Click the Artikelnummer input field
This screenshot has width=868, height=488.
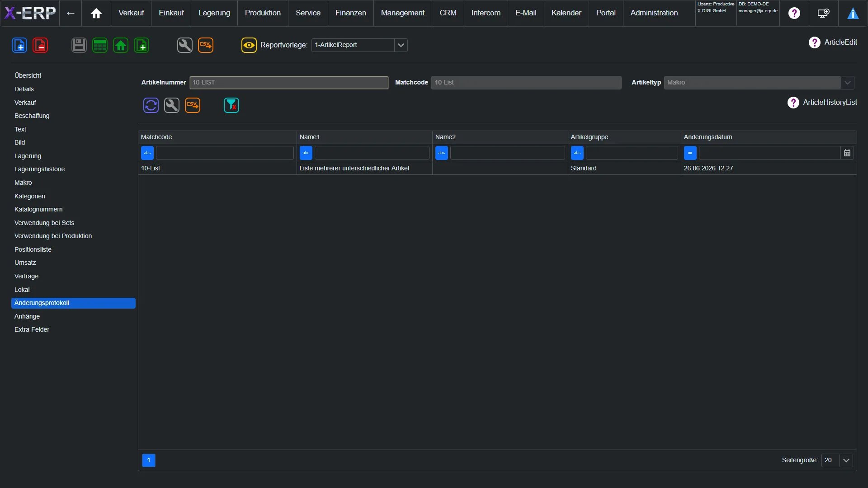click(x=289, y=83)
